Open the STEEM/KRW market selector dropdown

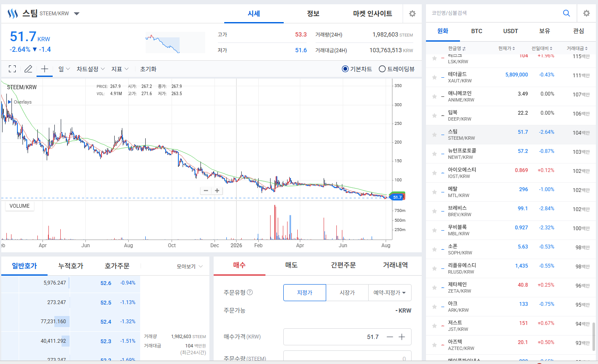(x=76, y=14)
